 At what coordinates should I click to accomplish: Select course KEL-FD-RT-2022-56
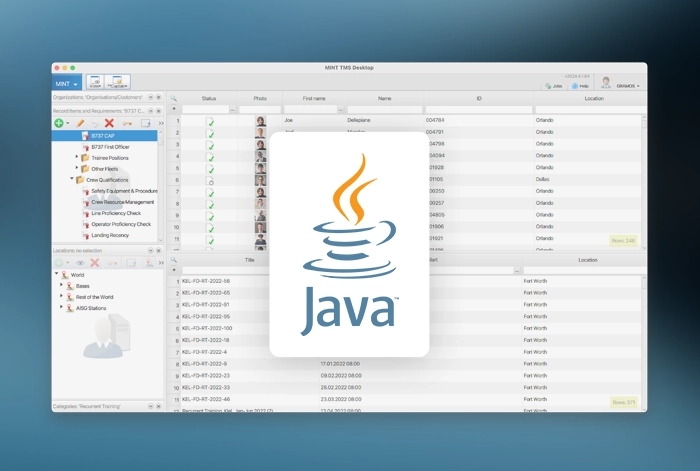point(206,281)
